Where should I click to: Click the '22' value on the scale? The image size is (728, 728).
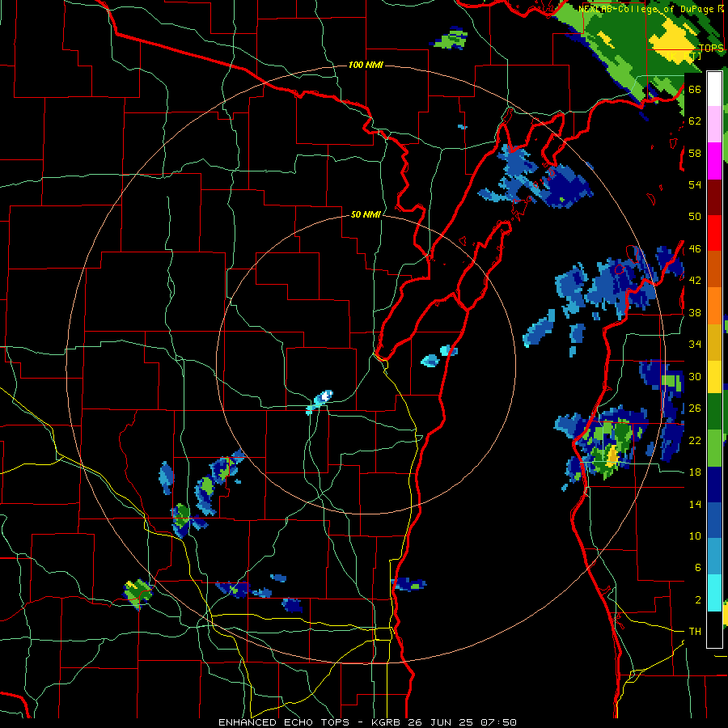pyautogui.click(x=695, y=440)
